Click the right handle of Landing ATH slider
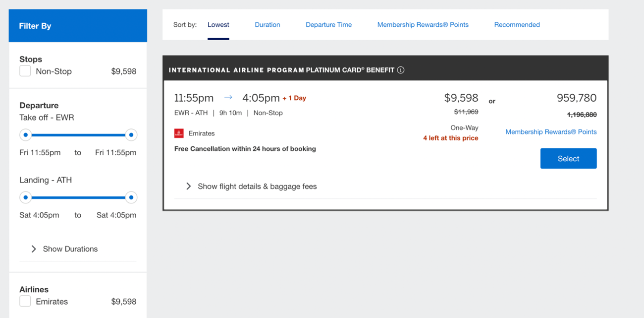The image size is (644, 318). coord(131,197)
